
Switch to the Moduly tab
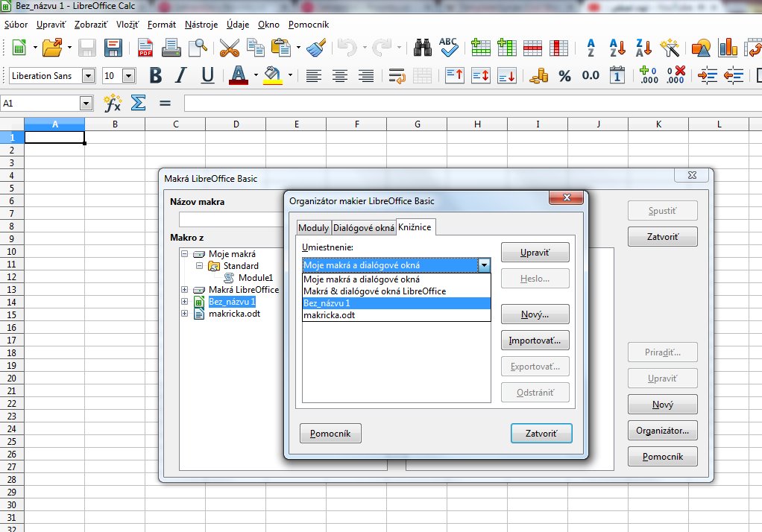coord(313,227)
